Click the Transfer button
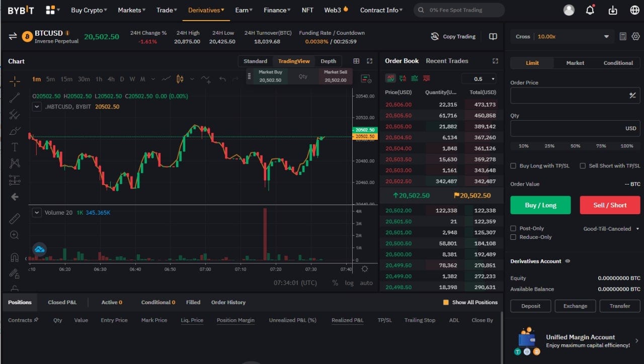644x364 pixels. coord(620,306)
